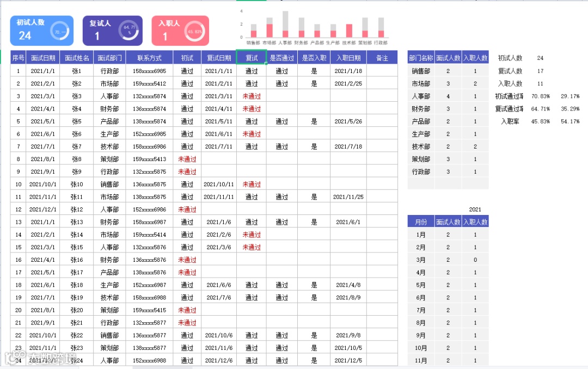Select the pink 入职人 card title
The image size is (588, 369).
click(x=169, y=23)
